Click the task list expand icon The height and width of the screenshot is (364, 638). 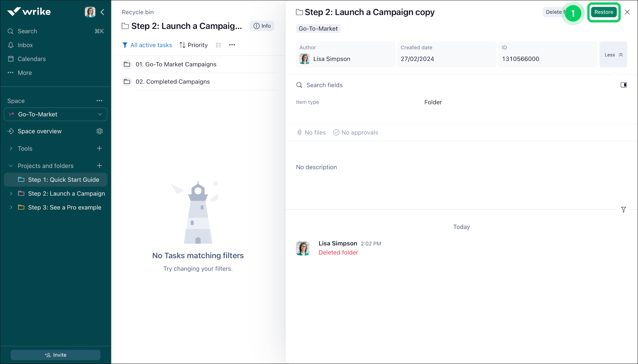[218, 45]
